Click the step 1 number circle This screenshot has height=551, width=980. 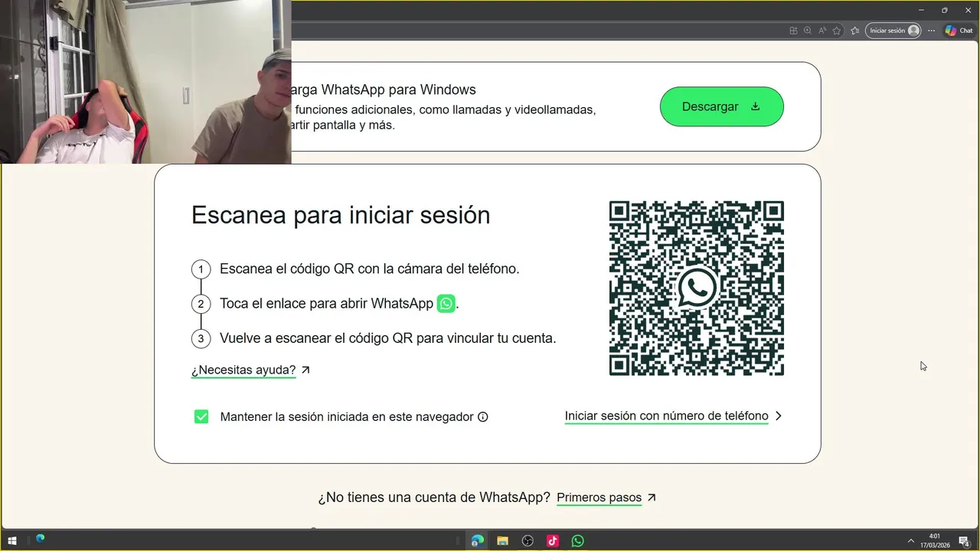[x=201, y=269]
